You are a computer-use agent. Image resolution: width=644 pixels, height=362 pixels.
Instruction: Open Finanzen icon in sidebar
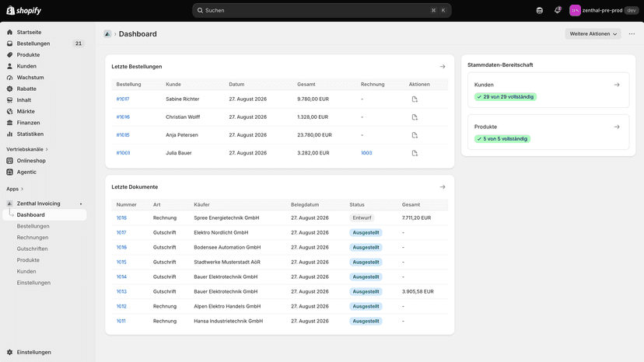pos(10,122)
